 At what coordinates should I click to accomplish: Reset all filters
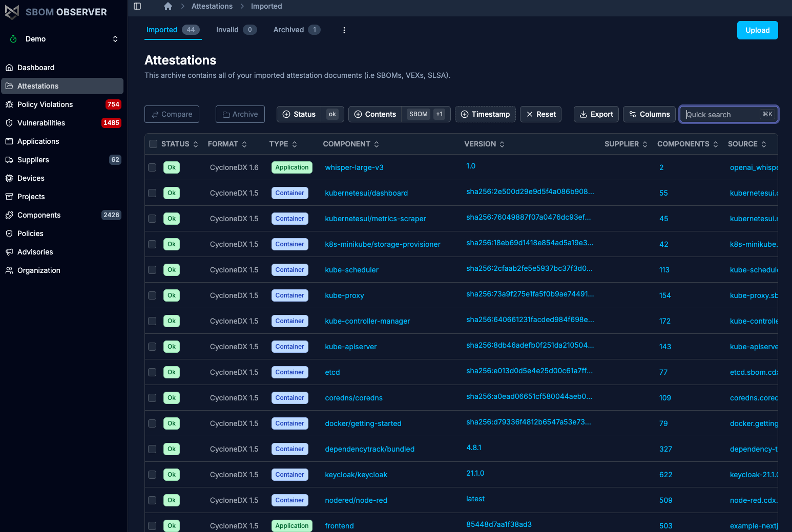point(540,114)
